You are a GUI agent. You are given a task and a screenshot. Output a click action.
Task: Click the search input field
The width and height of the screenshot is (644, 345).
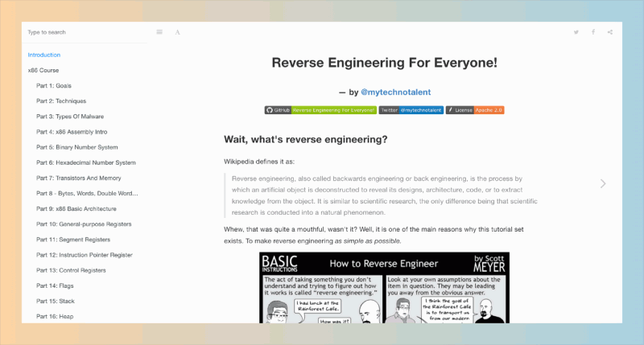(85, 32)
